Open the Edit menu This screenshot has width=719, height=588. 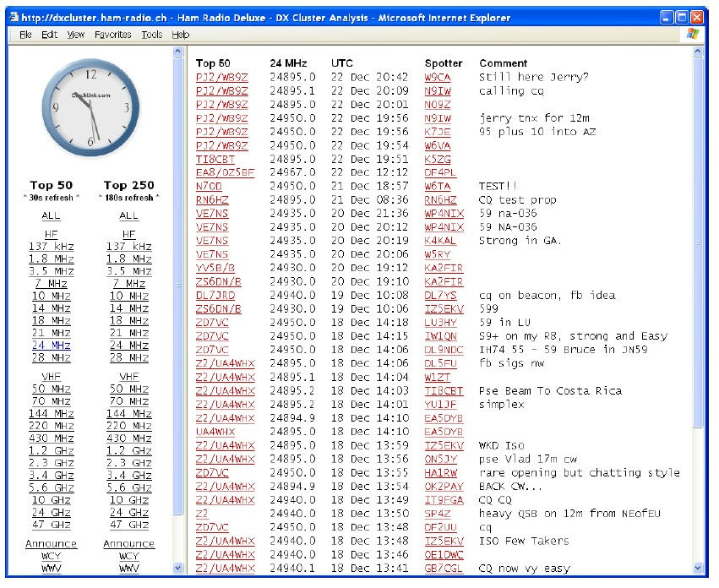[x=50, y=35]
